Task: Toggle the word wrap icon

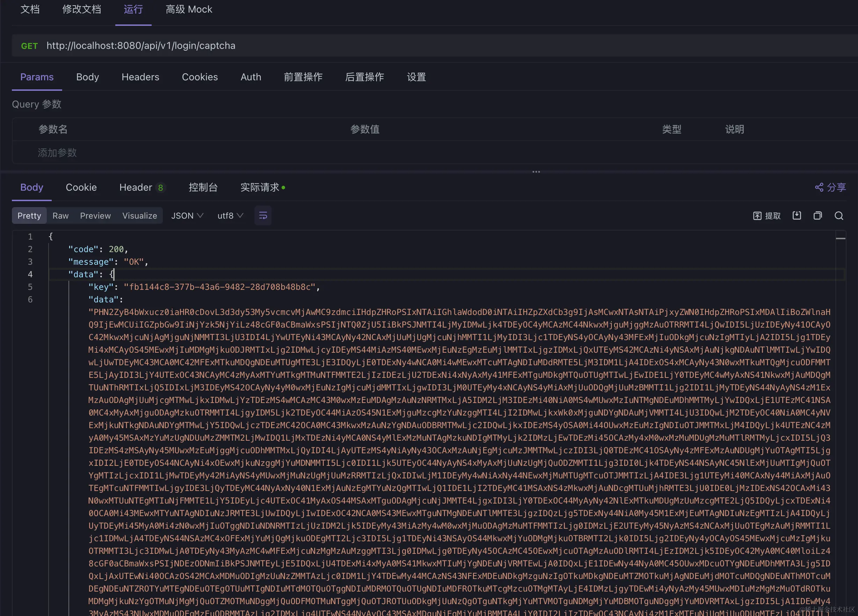Action: [x=263, y=215]
